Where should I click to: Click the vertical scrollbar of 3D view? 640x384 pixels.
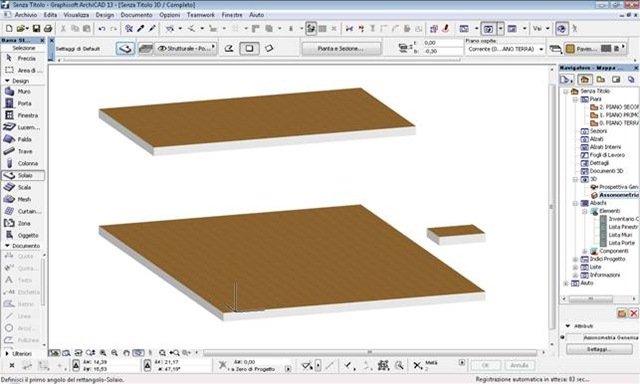click(552, 207)
